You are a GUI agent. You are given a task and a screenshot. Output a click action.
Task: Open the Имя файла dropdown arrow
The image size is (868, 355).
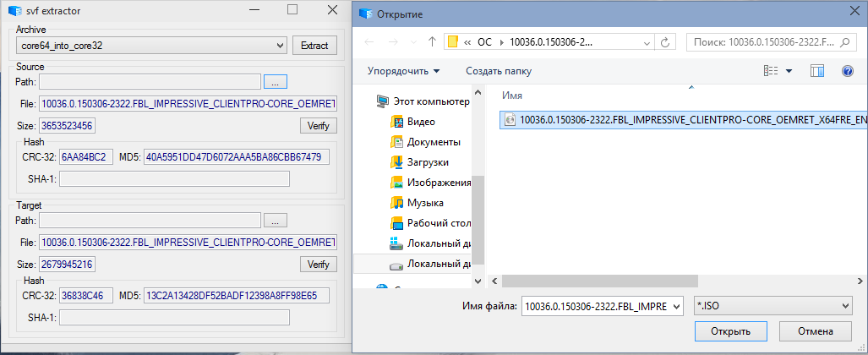676,306
